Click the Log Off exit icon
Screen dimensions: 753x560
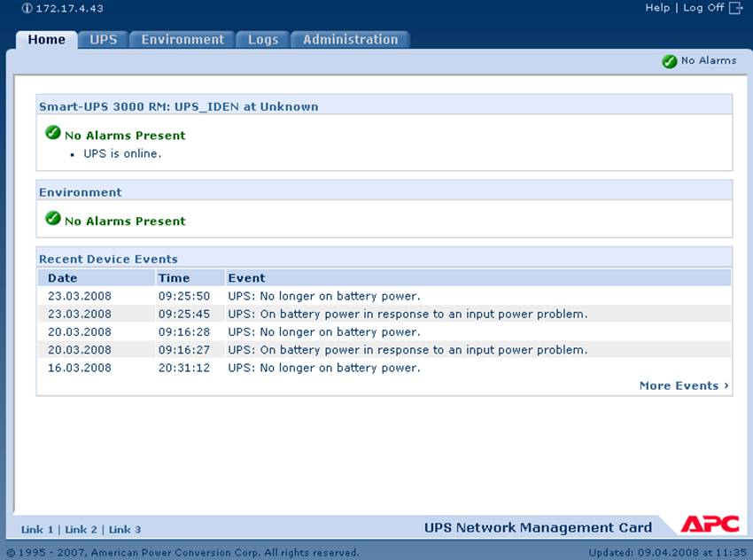735,8
